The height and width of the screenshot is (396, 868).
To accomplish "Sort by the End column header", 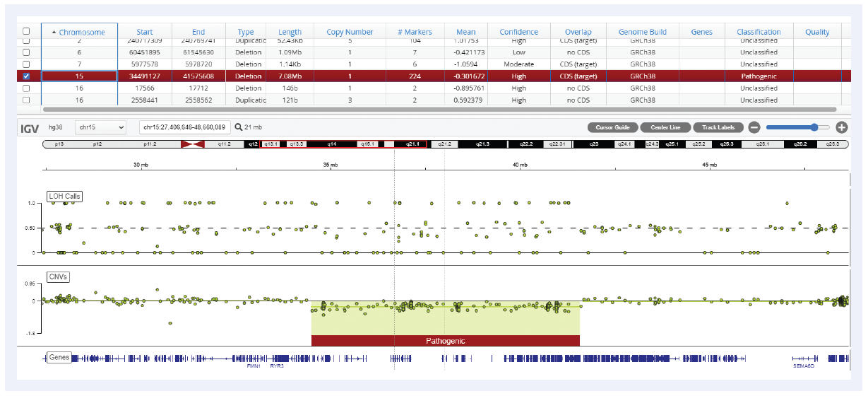I will coord(198,32).
